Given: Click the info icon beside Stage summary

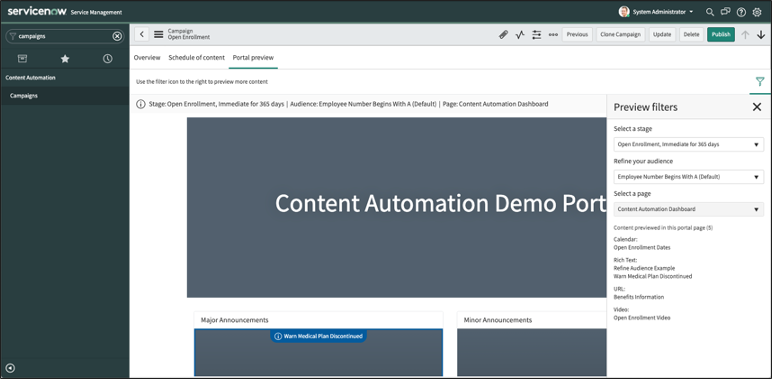Looking at the screenshot, I should click(141, 104).
